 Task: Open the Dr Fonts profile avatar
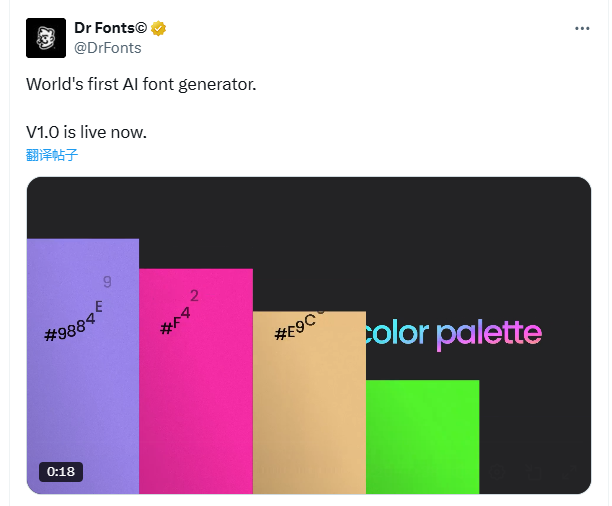45,37
